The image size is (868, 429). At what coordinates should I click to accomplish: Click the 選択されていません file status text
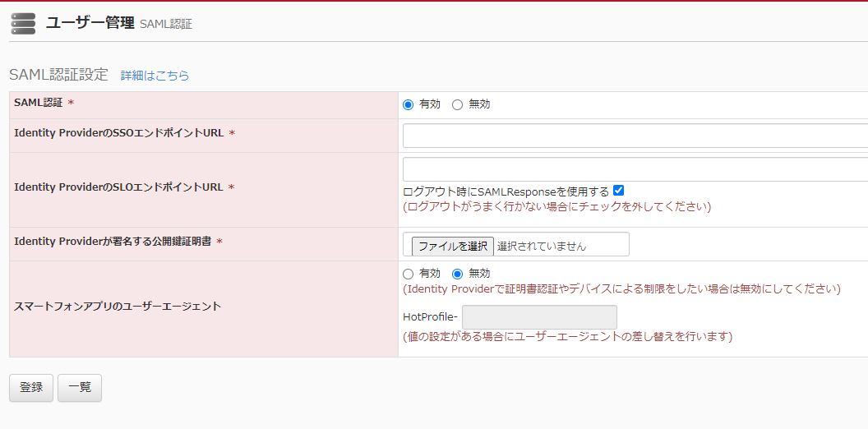542,246
